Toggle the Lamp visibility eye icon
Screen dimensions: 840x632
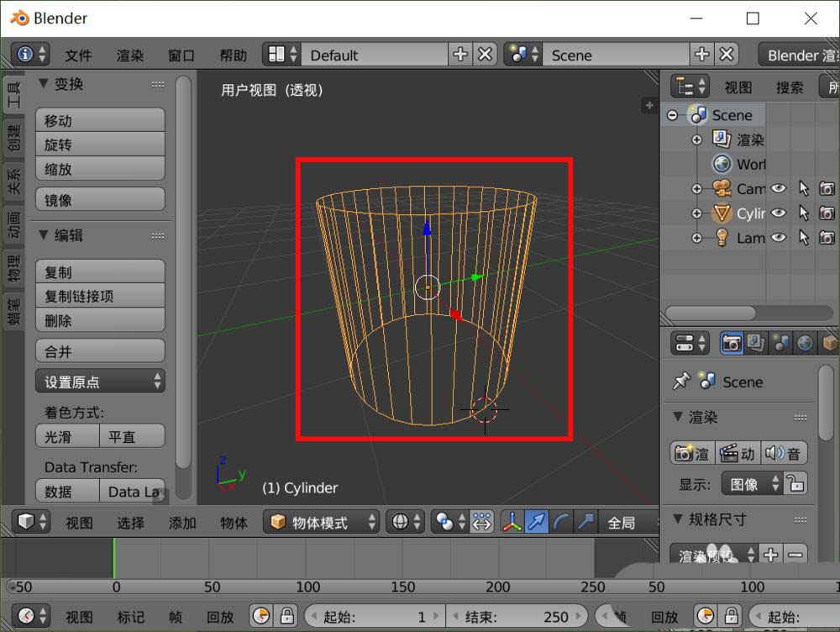778,238
